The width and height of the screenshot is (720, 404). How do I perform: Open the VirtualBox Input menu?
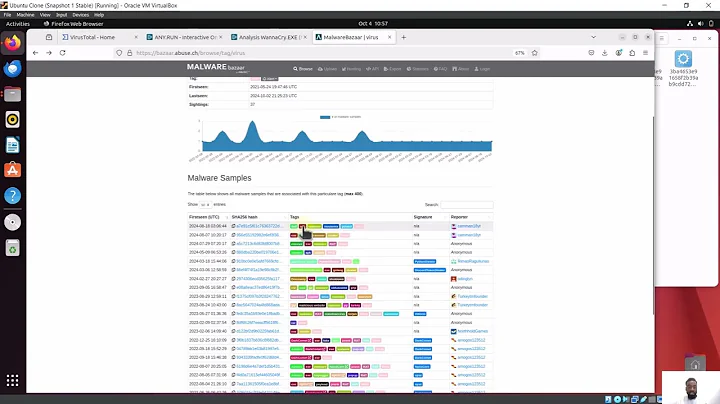62,15
